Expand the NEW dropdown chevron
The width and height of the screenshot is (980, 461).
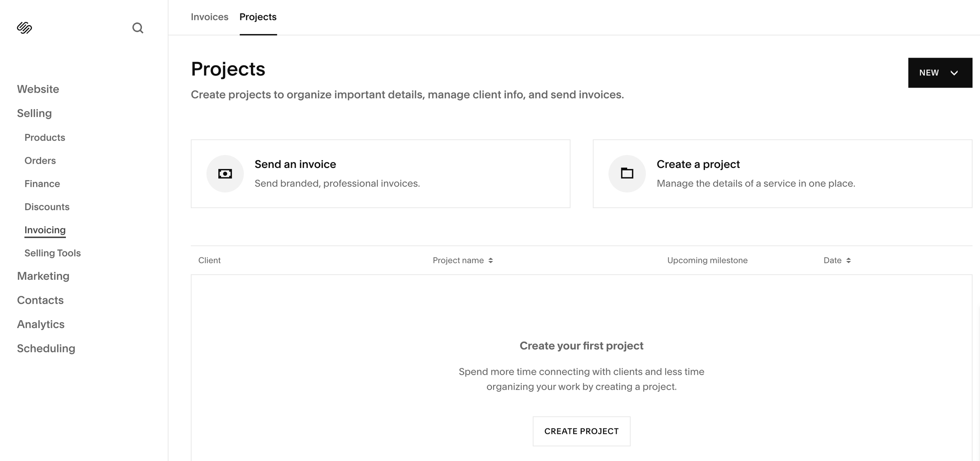[x=954, y=73]
